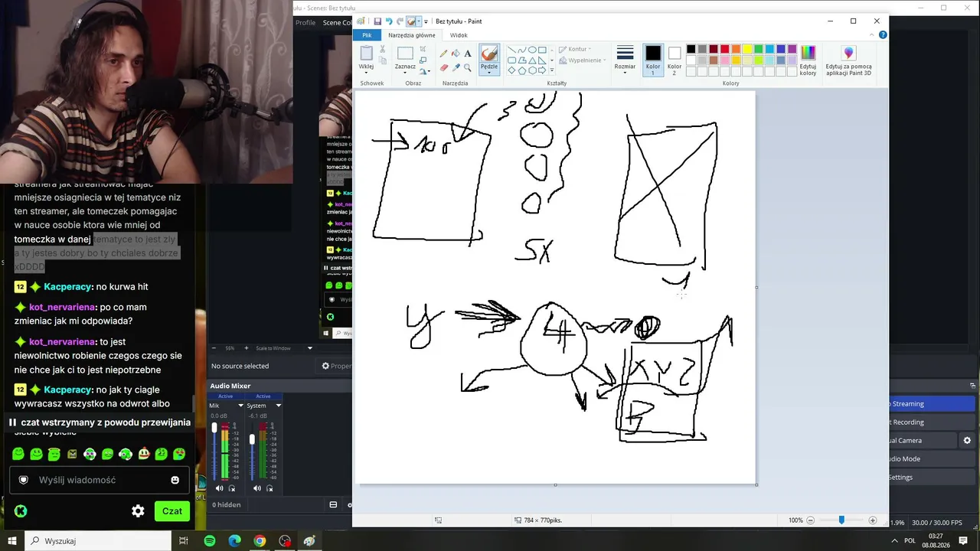Open Google Chrome from the taskbar
Viewport: 980px width, 551px height.
[x=260, y=541]
